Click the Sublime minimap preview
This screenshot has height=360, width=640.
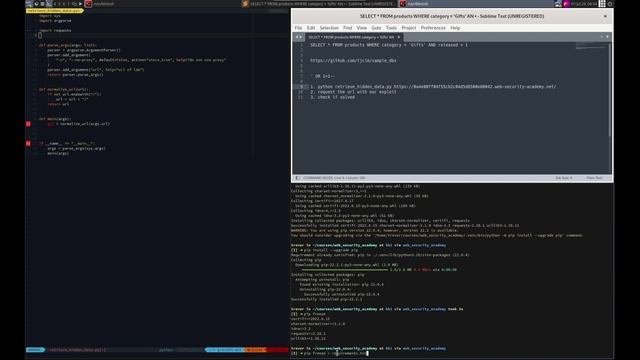591,46
